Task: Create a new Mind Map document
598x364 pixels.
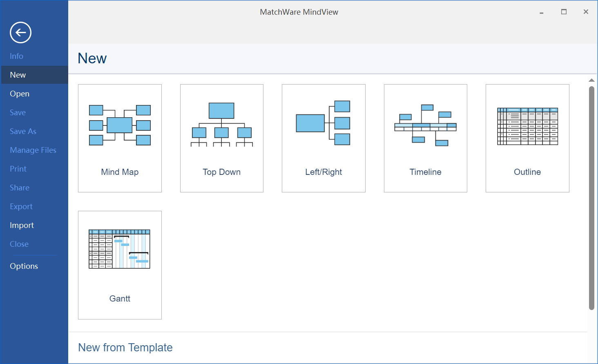Action: [120, 138]
